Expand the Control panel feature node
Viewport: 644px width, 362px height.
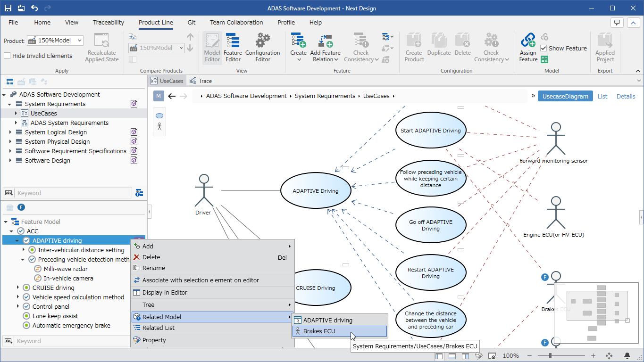tap(17, 306)
